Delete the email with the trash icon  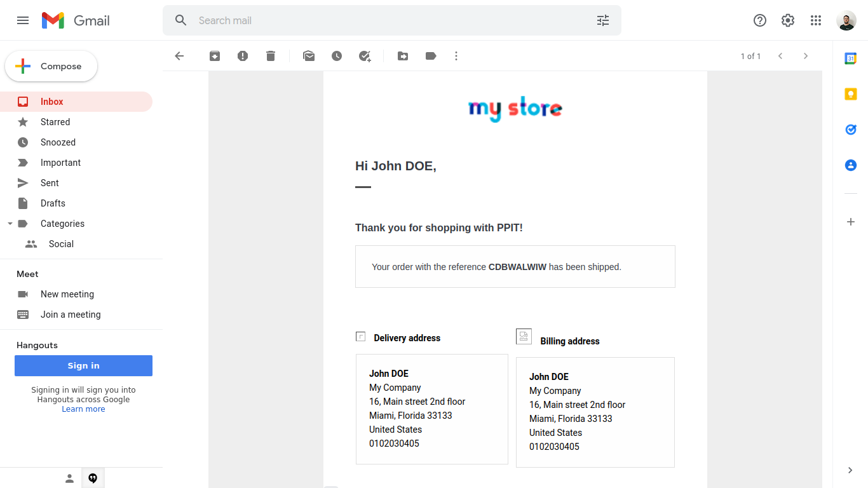tap(271, 56)
